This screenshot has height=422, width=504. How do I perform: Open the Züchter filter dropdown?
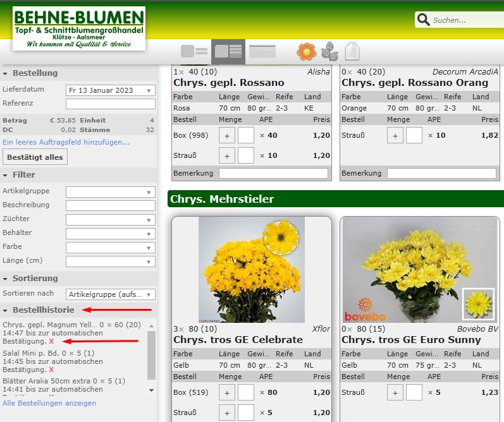110,220
